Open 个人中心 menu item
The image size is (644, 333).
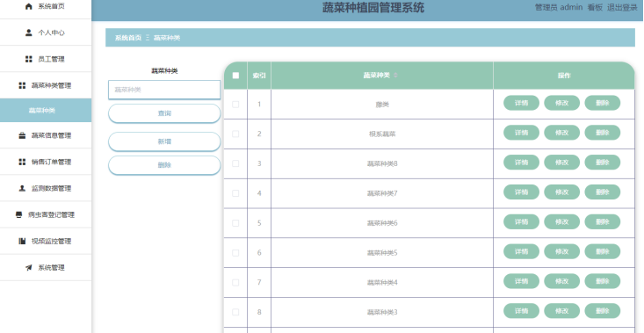pos(46,33)
